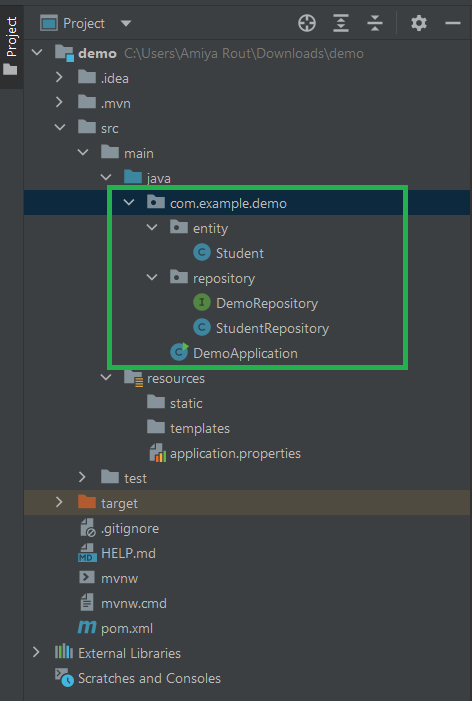The width and height of the screenshot is (472, 701).
Task: Click the Expand All toolbar icon
Action: [x=341, y=23]
